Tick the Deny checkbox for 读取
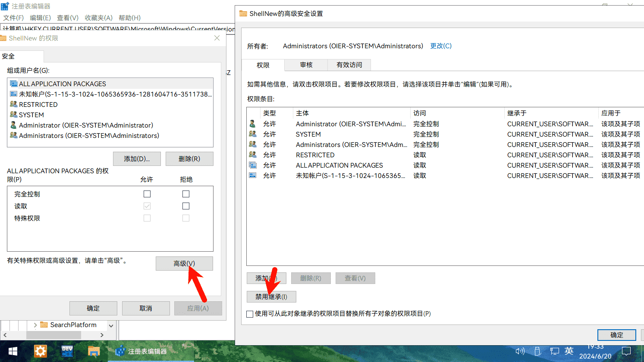644x362 pixels. pyautogui.click(x=186, y=206)
